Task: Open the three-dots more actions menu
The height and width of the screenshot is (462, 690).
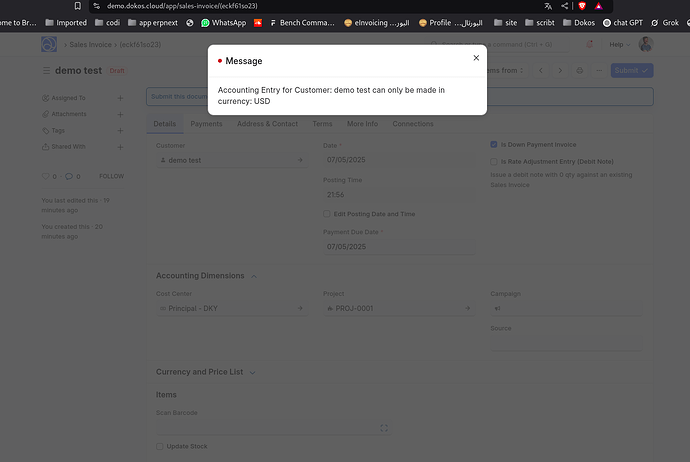Action: tap(599, 70)
